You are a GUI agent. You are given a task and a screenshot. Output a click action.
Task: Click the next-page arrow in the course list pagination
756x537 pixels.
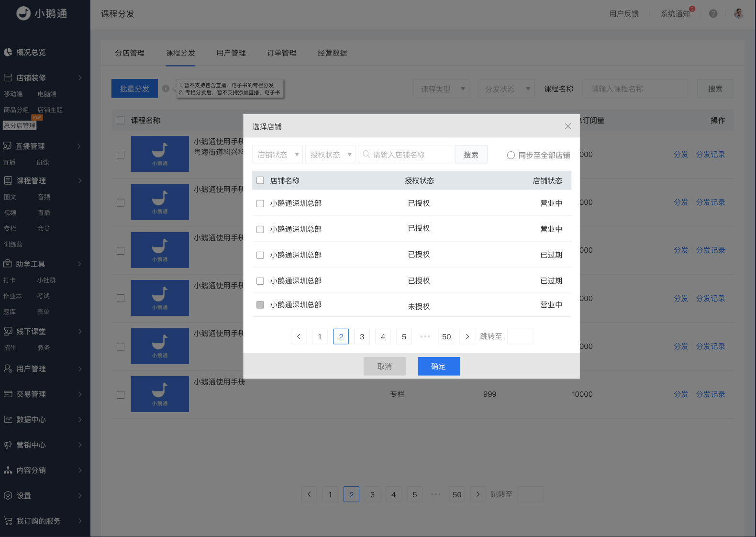tap(478, 494)
